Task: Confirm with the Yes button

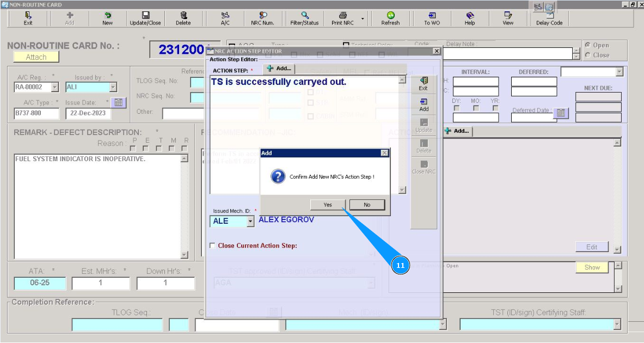Action: coord(328,205)
